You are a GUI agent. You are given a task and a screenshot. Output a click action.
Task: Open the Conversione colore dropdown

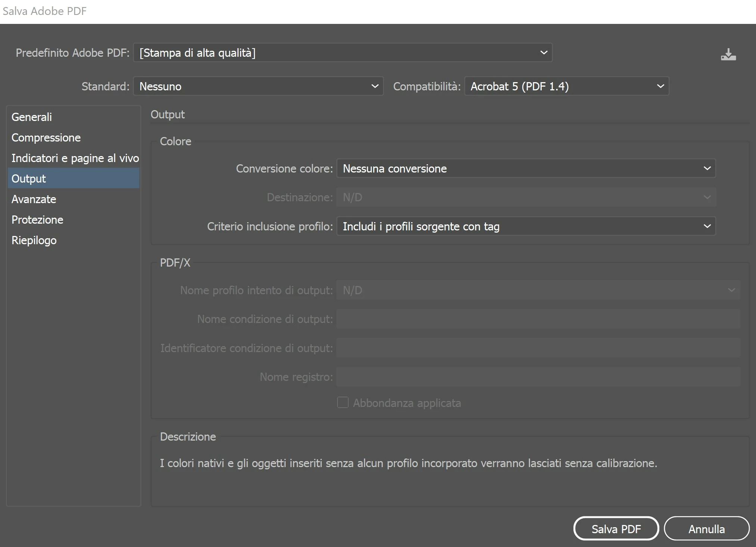[526, 168]
